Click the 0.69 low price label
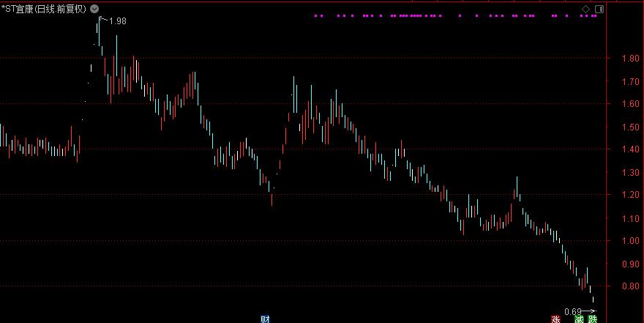This screenshot has height=323, width=644. click(x=573, y=312)
